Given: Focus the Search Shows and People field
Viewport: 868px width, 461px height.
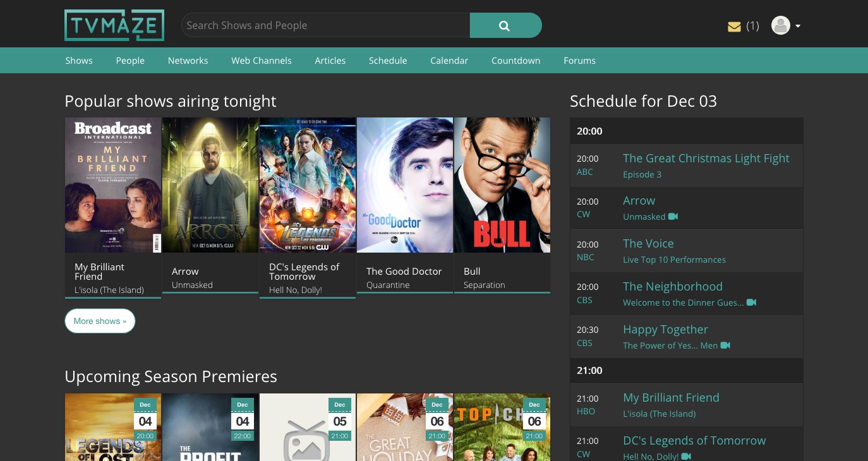Looking at the screenshot, I should pyautogui.click(x=325, y=25).
